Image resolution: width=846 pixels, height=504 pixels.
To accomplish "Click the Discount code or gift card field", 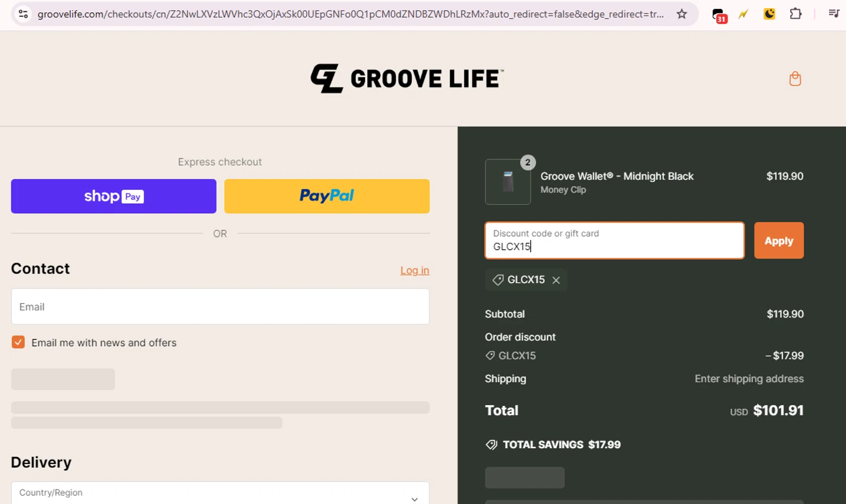I will pyautogui.click(x=615, y=241).
